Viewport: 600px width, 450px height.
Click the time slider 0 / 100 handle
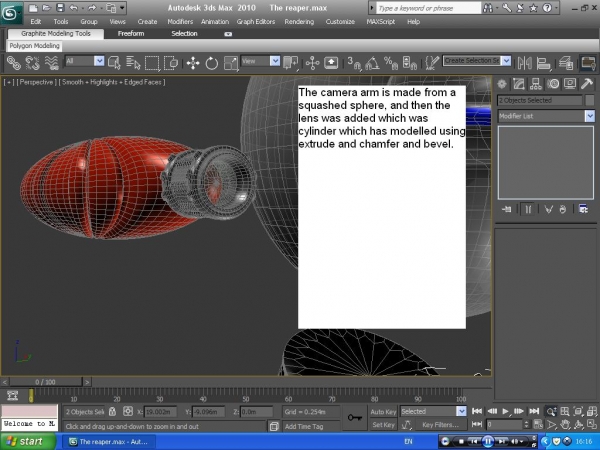[45, 382]
